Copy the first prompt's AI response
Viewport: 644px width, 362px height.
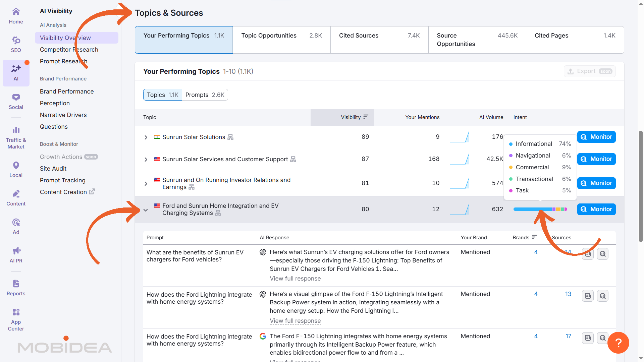[588, 254]
